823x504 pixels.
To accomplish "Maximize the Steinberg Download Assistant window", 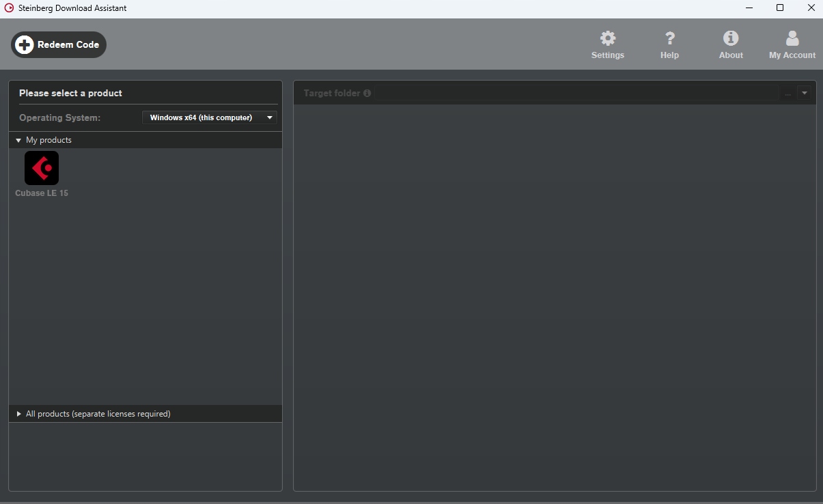I will (x=780, y=8).
